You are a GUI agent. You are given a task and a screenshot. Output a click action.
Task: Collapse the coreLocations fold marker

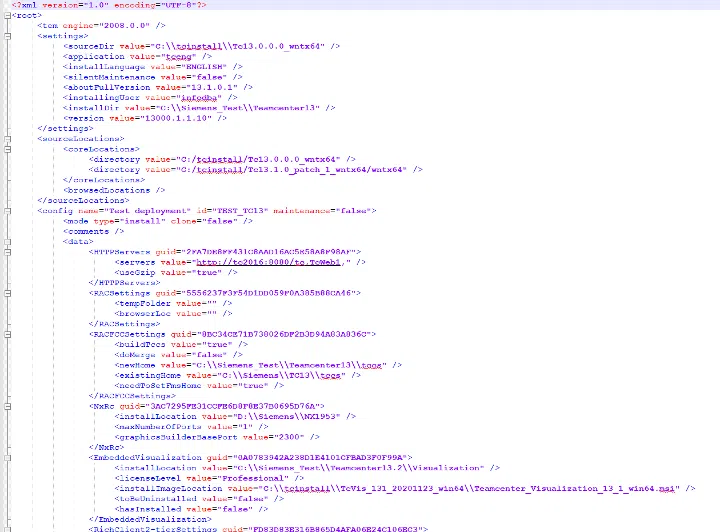7,149
